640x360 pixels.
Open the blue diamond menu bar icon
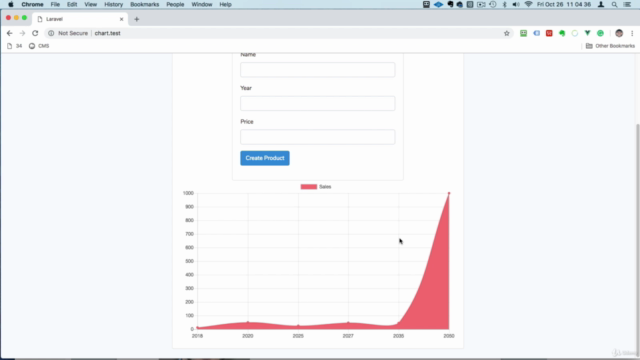pyautogui.click(x=438, y=4)
